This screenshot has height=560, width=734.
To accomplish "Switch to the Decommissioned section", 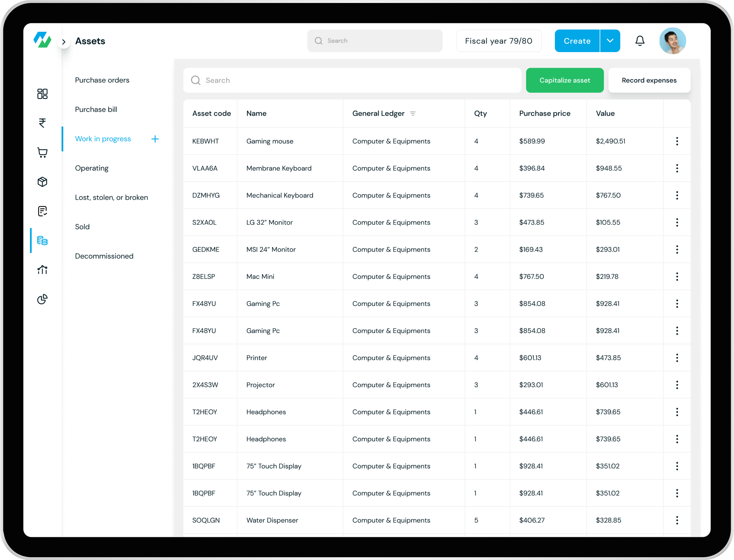I will [104, 256].
